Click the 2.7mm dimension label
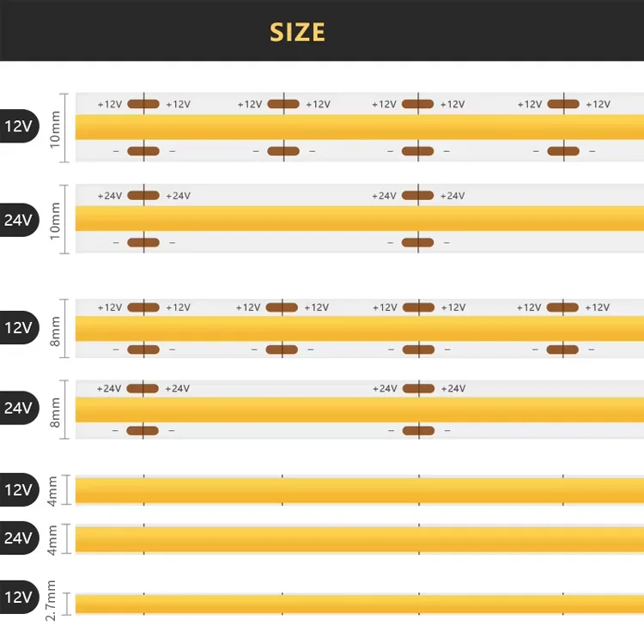This screenshot has height=644, width=644. pyautogui.click(x=51, y=601)
